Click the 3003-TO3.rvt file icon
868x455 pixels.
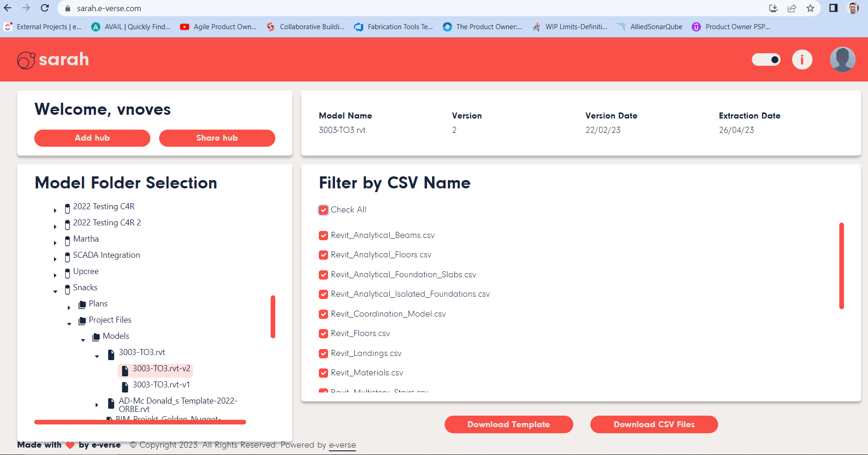(111, 355)
